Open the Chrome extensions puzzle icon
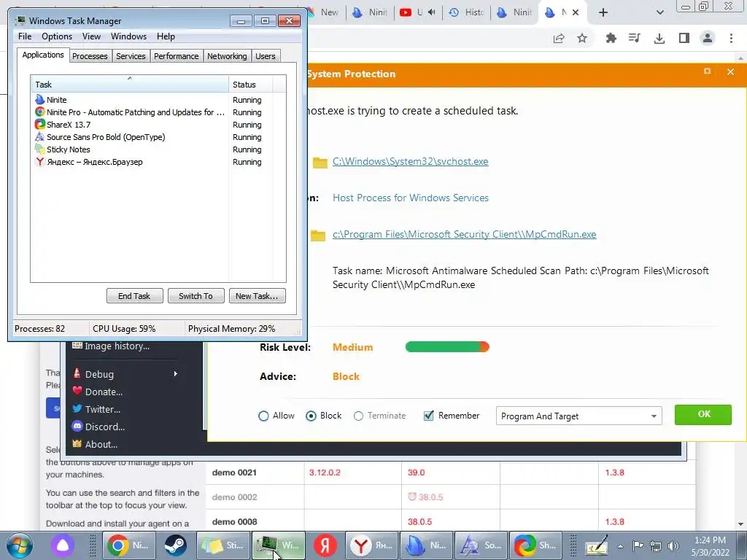This screenshot has width=747, height=560. [611, 38]
